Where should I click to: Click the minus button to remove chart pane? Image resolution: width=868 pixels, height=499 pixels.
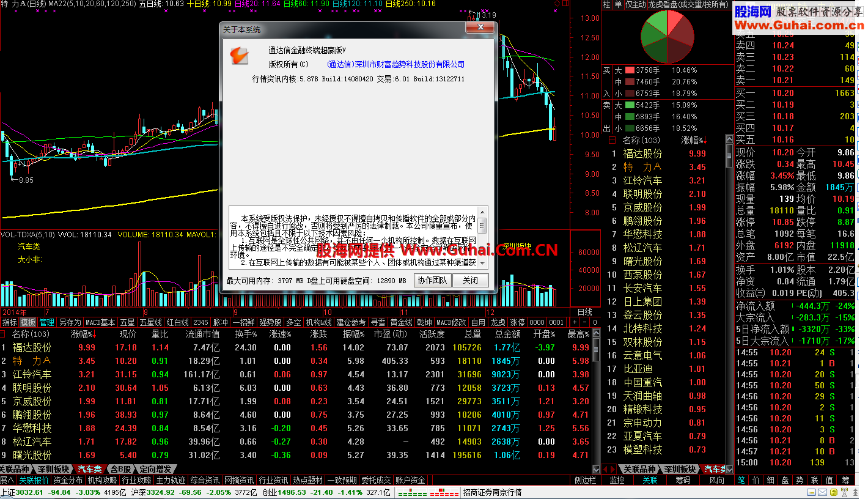click(584, 322)
